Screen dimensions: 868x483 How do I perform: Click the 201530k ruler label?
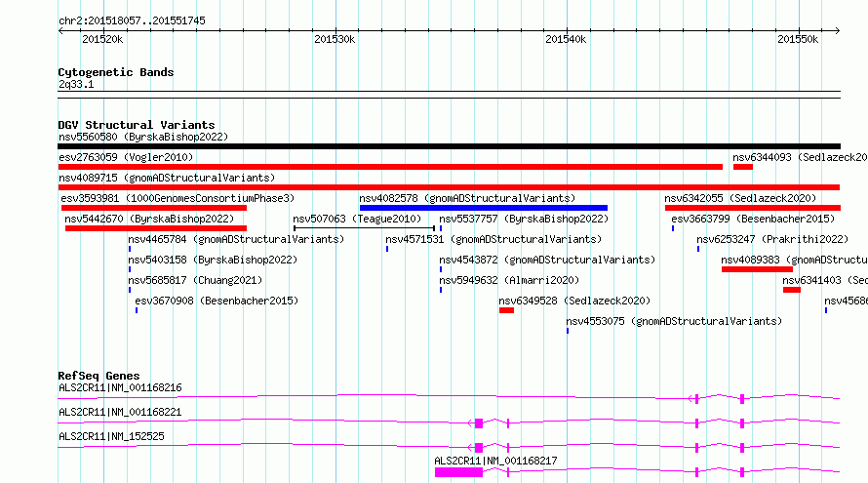(x=335, y=39)
